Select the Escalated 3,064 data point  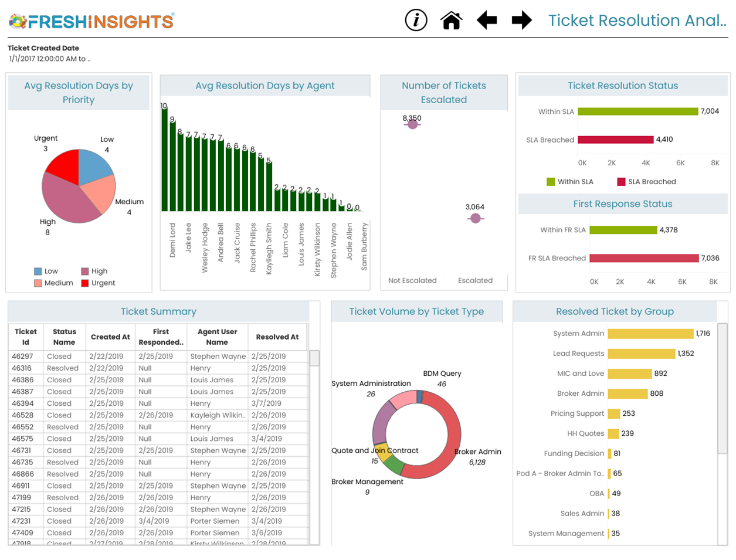click(476, 218)
